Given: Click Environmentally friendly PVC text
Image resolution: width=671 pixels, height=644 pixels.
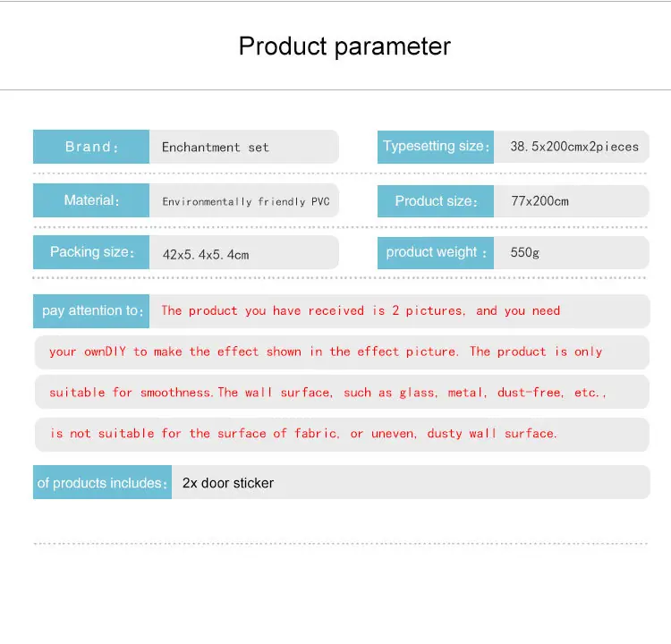Looking at the screenshot, I should click(246, 201).
